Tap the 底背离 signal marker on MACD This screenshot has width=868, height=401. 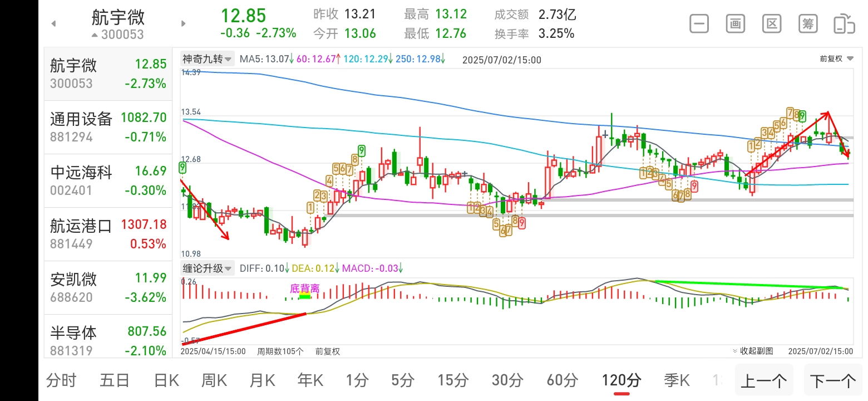click(x=304, y=288)
